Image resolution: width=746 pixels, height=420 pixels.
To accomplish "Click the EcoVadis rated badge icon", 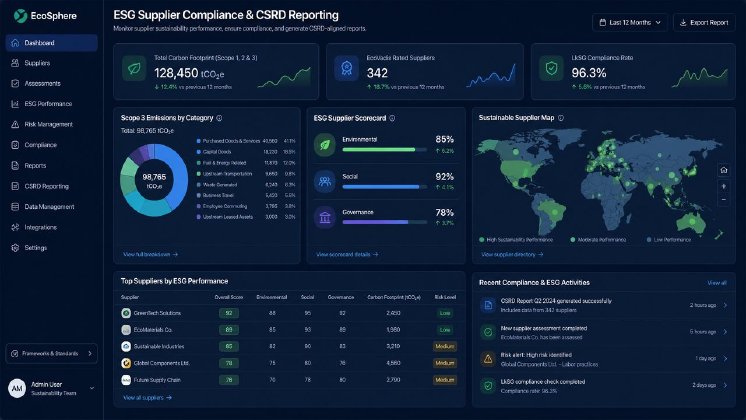I will coord(346,69).
